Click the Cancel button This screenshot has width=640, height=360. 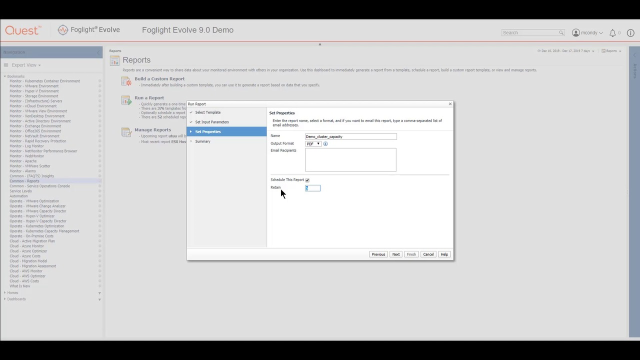point(428,254)
